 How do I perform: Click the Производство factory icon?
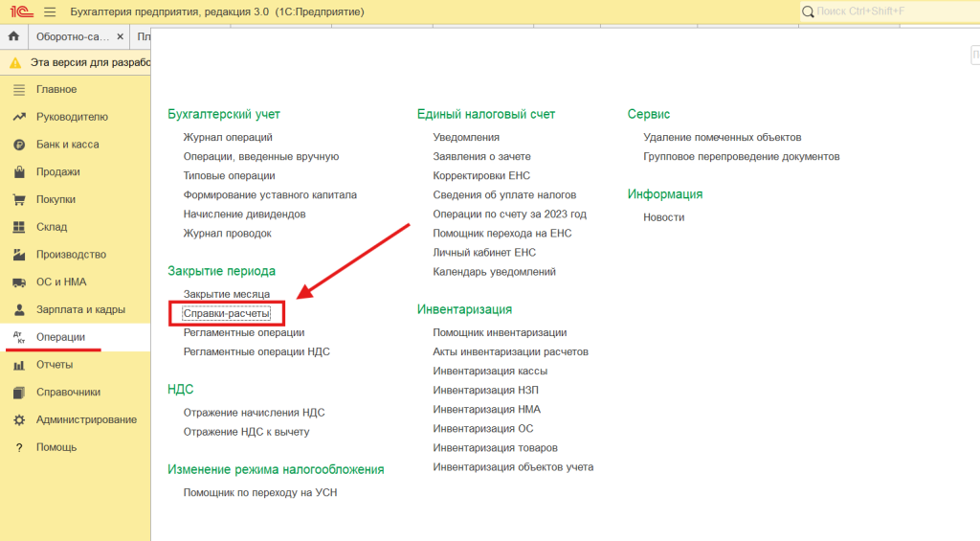pyautogui.click(x=19, y=255)
